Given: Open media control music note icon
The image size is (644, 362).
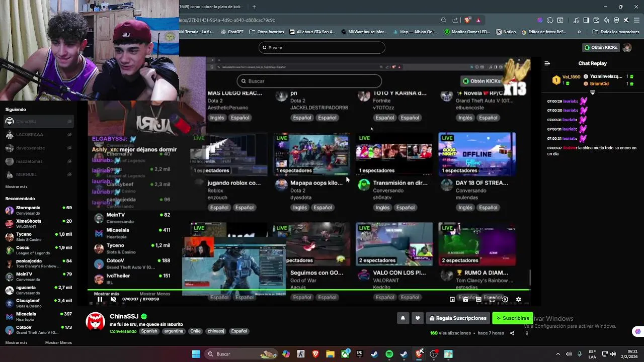Looking at the screenshot, I should [x=577, y=20].
